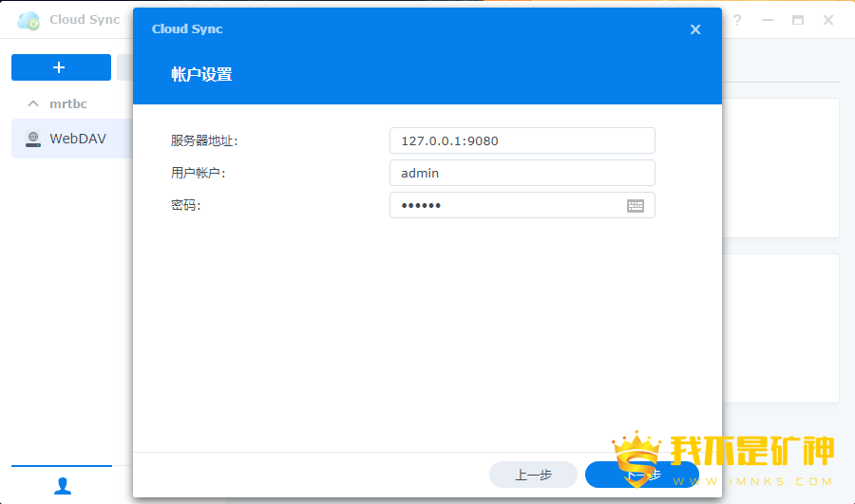Click the Cloud Sync app logo icon

[x=28, y=20]
